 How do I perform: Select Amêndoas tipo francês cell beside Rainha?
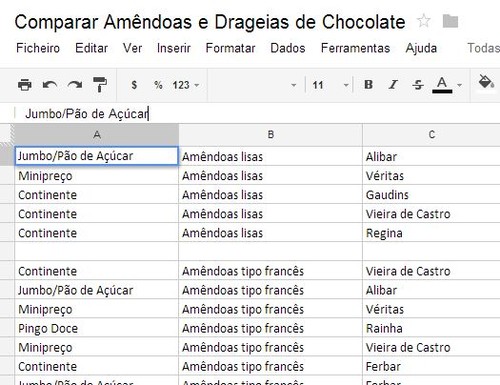(x=270, y=328)
